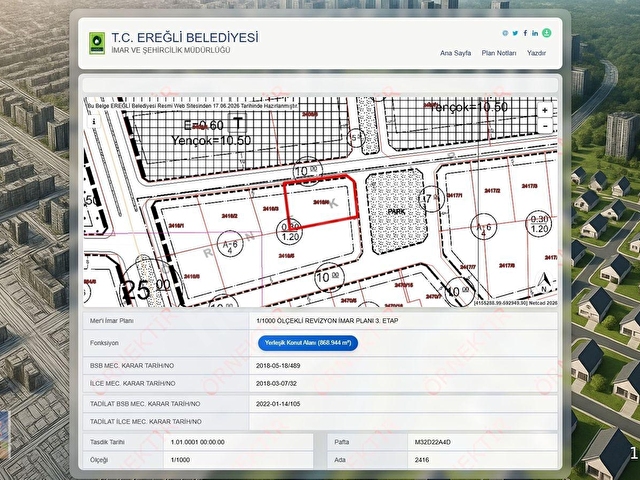Go to Ana Sayfa
The image size is (640, 480).
click(456, 53)
